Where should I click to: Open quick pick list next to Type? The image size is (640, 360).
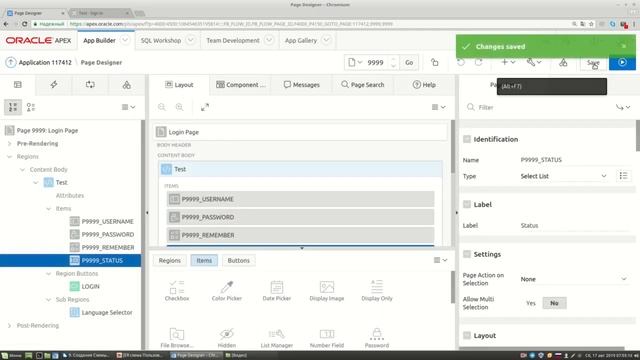tap(623, 176)
